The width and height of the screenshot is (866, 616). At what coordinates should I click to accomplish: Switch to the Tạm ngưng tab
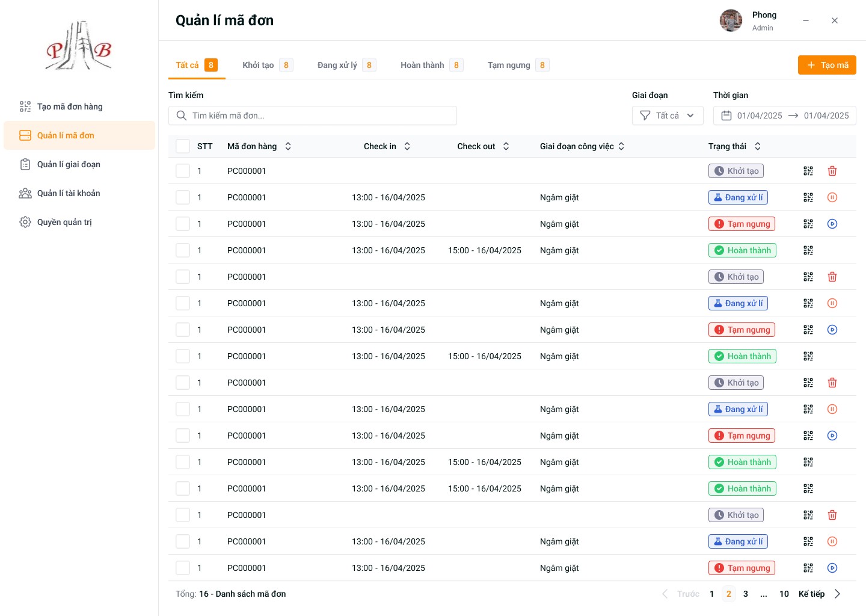(x=518, y=65)
